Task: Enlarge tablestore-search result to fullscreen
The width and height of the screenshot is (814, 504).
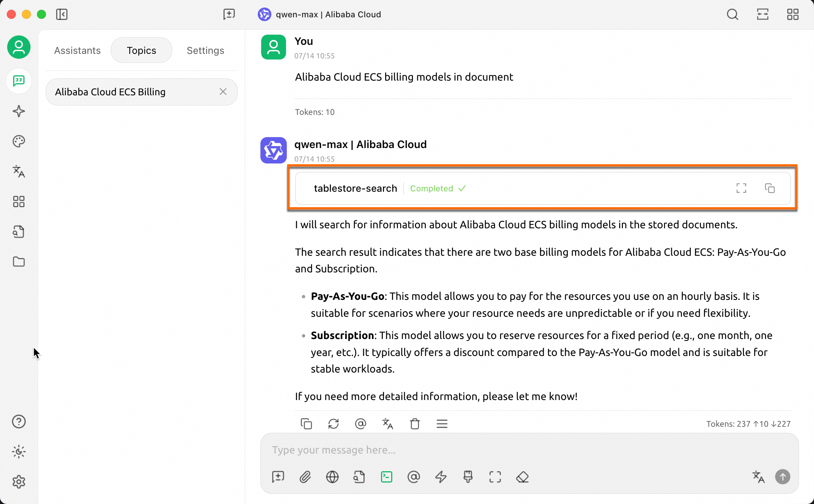Action: [x=741, y=188]
